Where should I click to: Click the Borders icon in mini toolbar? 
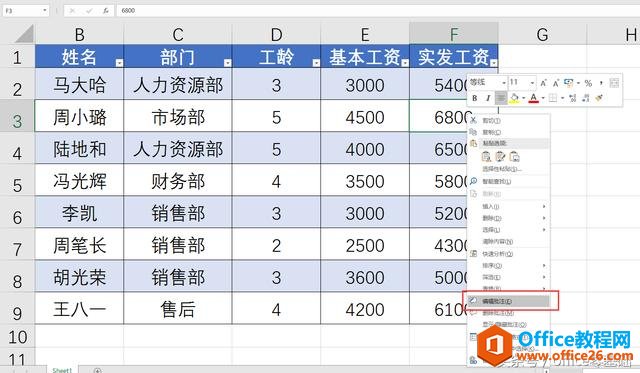click(x=553, y=98)
